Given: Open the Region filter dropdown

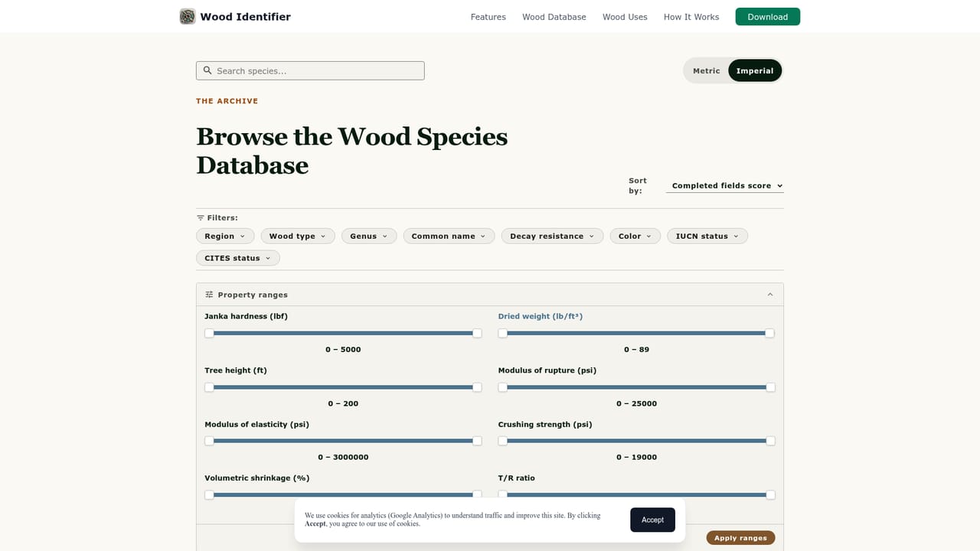Looking at the screenshot, I should coord(225,236).
